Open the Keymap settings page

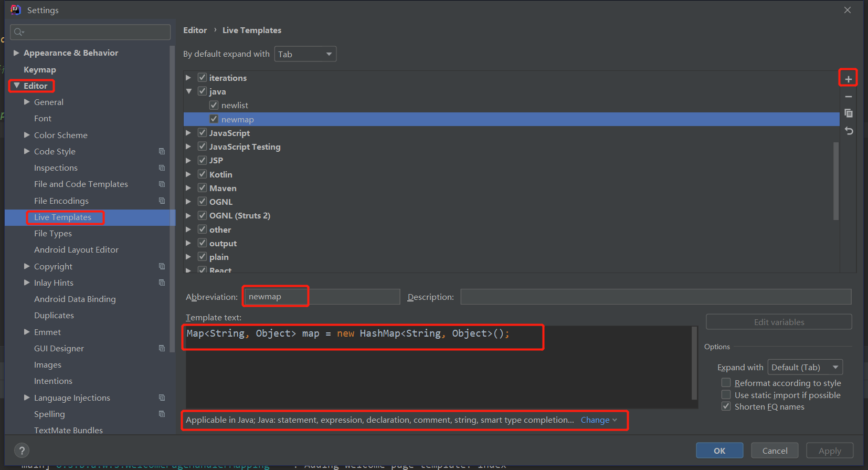tap(40, 69)
